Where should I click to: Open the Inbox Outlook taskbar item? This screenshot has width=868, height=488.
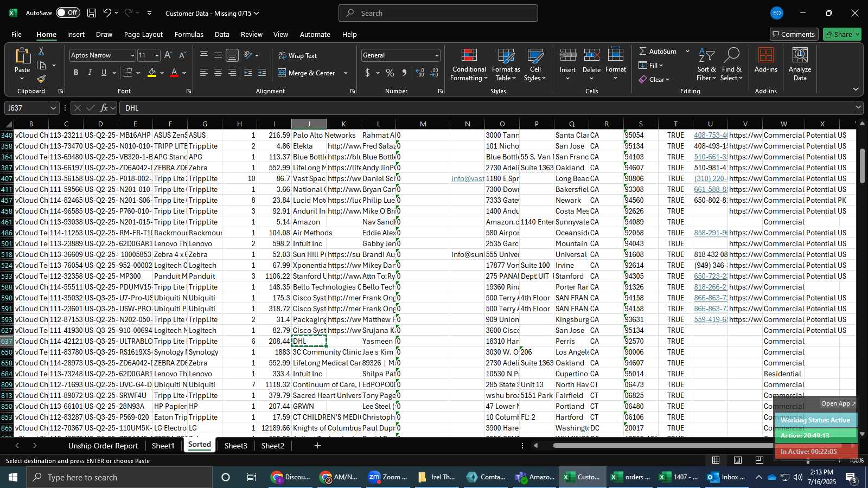(x=726, y=477)
